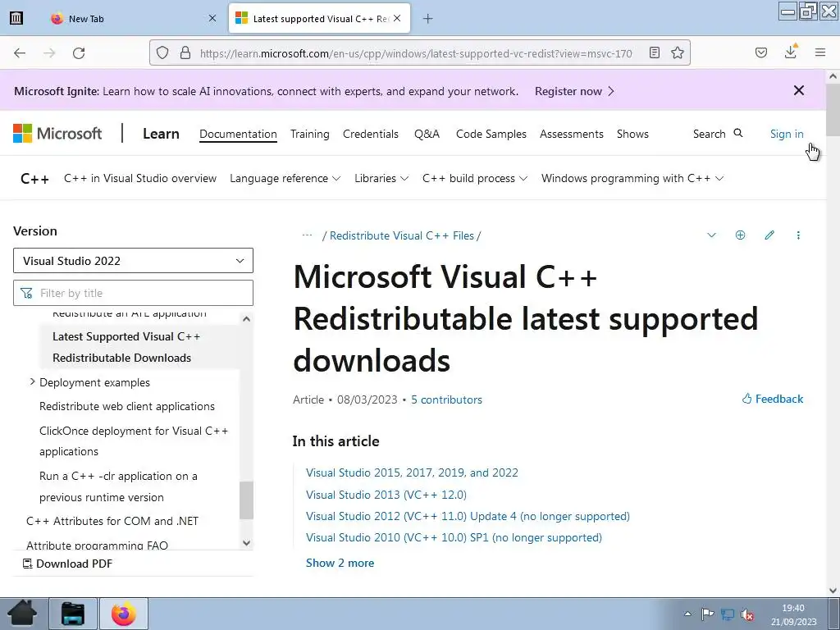Jump to Visual Studio 2015, 2017, 2019, and 2022
The width and height of the screenshot is (840, 630).
[x=412, y=472]
